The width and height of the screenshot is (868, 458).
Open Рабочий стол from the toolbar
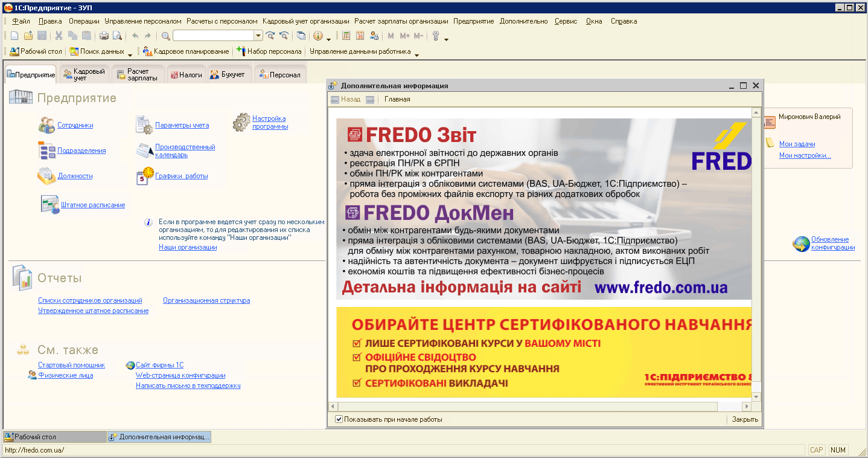[x=36, y=51]
